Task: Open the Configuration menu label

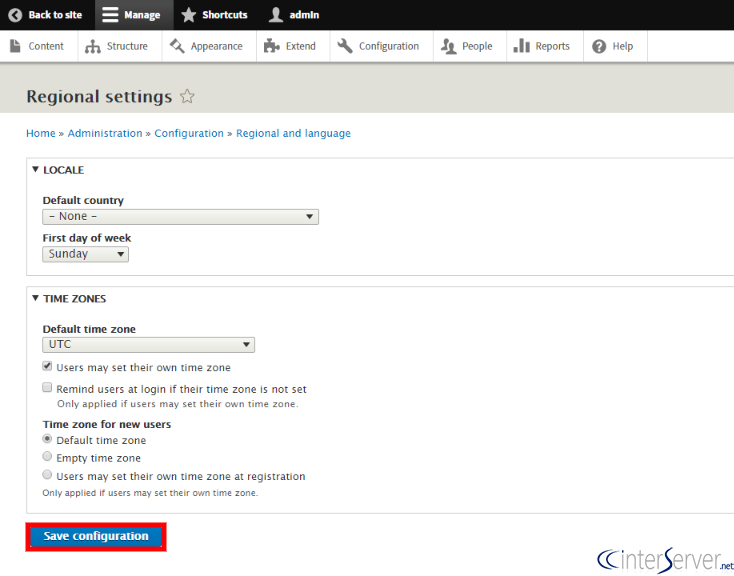Action: click(x=389, y=46)
